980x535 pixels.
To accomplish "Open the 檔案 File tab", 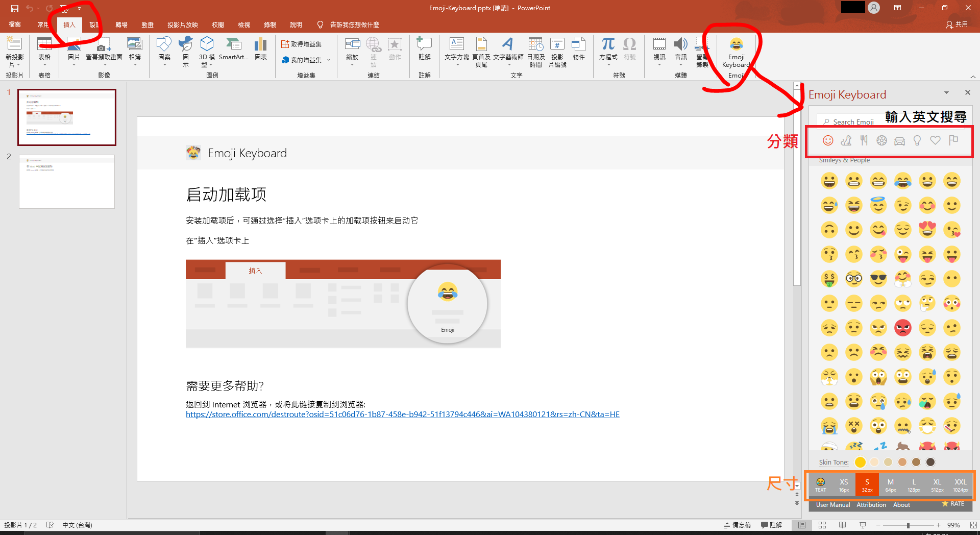I will pyautogui.click(x=15, y=25).
